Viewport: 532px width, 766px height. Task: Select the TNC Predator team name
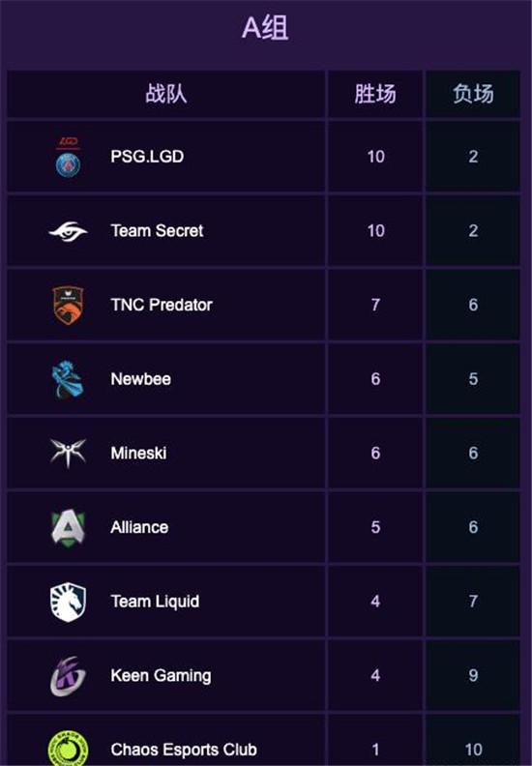[x=162, y=305]
